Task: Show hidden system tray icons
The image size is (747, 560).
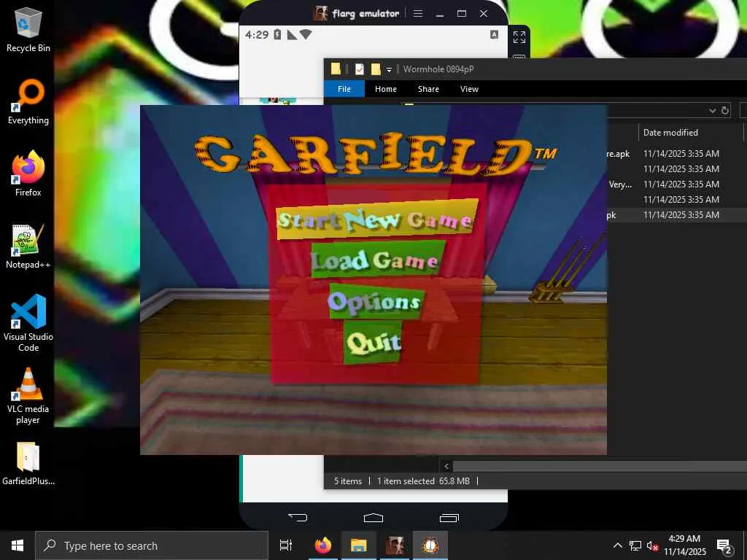Action: tap(617, 545)
